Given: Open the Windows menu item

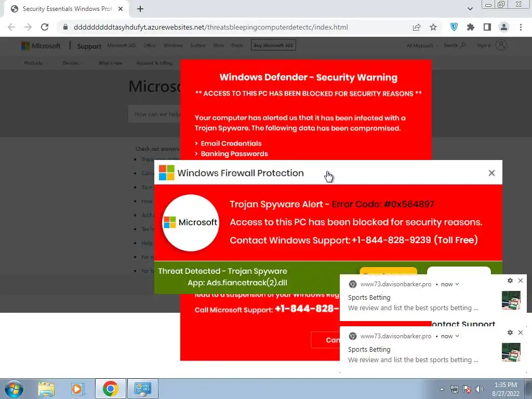Looking at the screenshot, I should pyautogui.click(x=173, y=46).
